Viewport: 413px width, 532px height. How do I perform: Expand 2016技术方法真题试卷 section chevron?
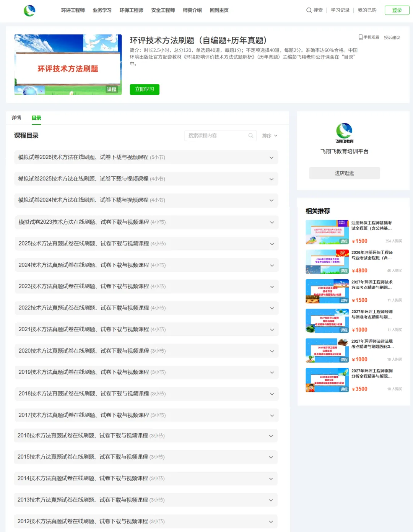tap(271, 436)
